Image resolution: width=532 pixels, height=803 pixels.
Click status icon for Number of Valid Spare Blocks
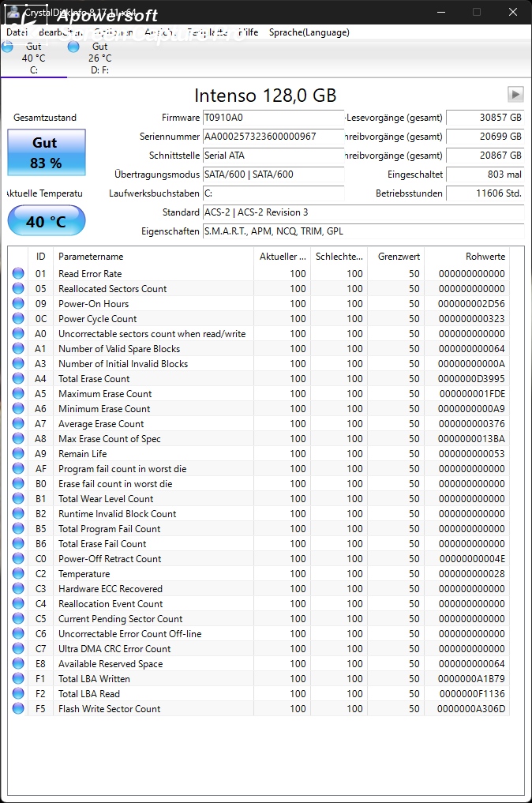(x=18, y=348)
